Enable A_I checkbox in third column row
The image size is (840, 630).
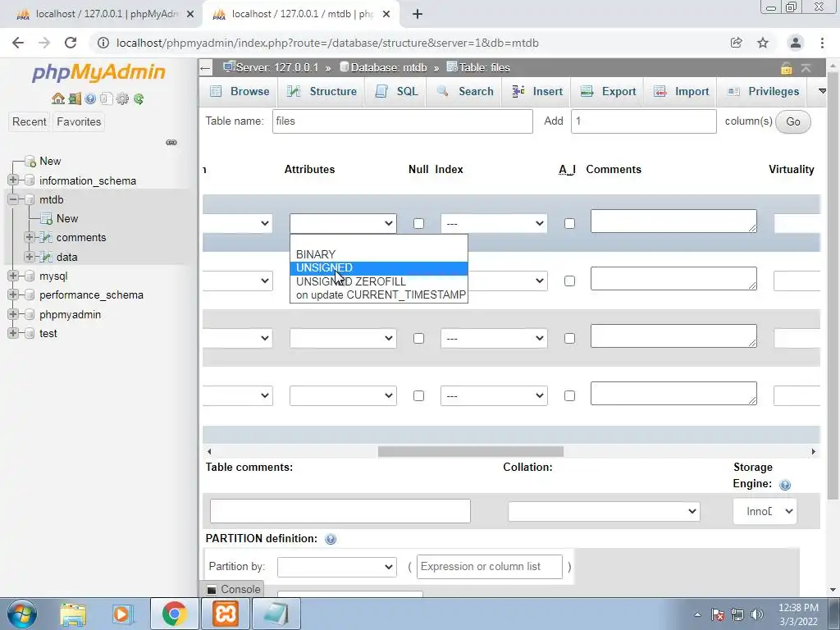click(x=569, y=338)
